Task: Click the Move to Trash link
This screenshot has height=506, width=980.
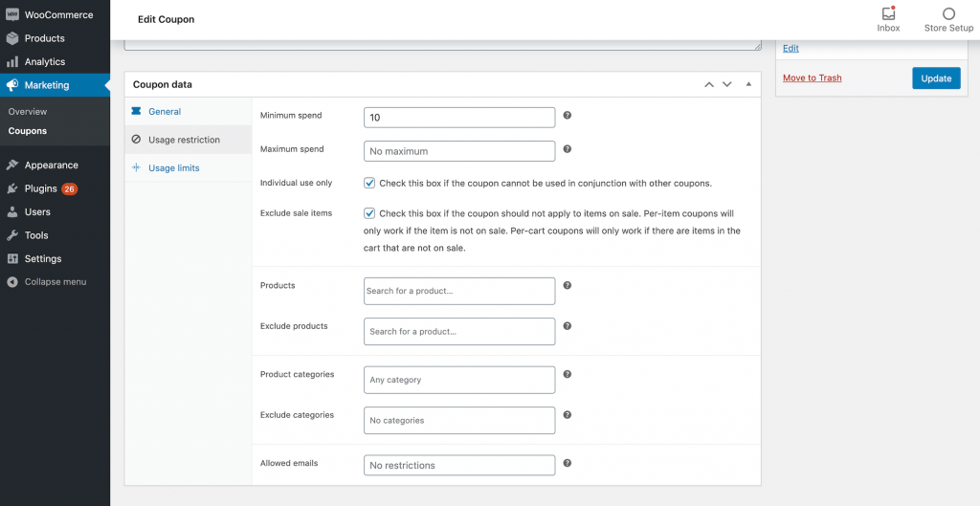Action: 812,78
